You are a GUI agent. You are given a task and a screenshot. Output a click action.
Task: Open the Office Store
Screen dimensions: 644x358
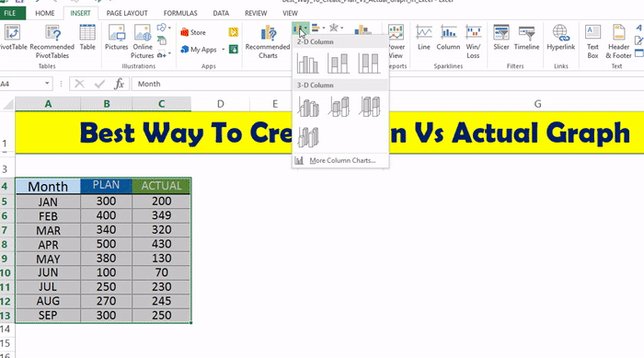coord(193,32)
